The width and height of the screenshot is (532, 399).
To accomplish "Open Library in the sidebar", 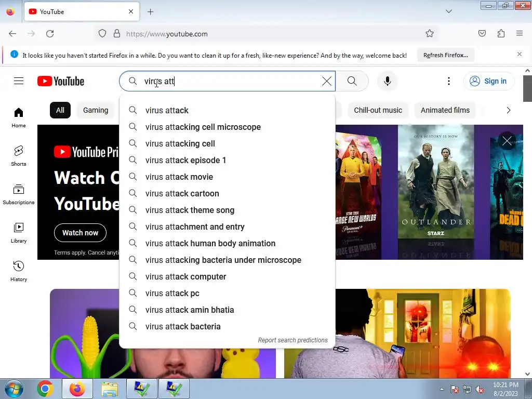I will 19,233.
